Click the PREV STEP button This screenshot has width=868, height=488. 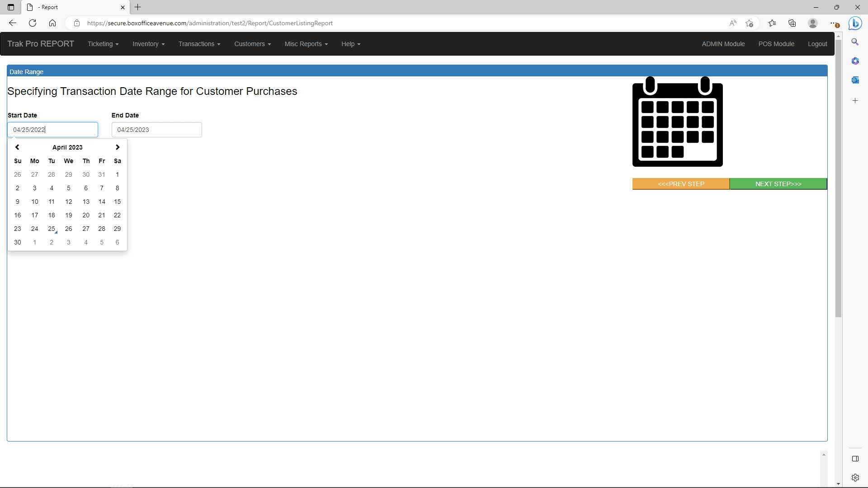[x=681, y=184]
